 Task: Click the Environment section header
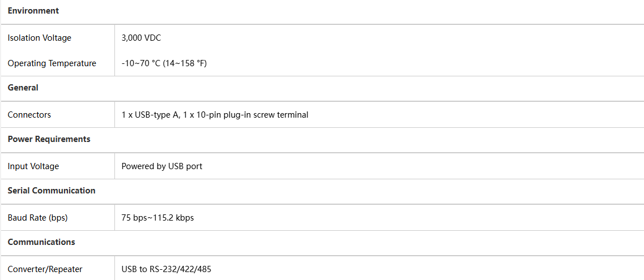pos(33,11)
